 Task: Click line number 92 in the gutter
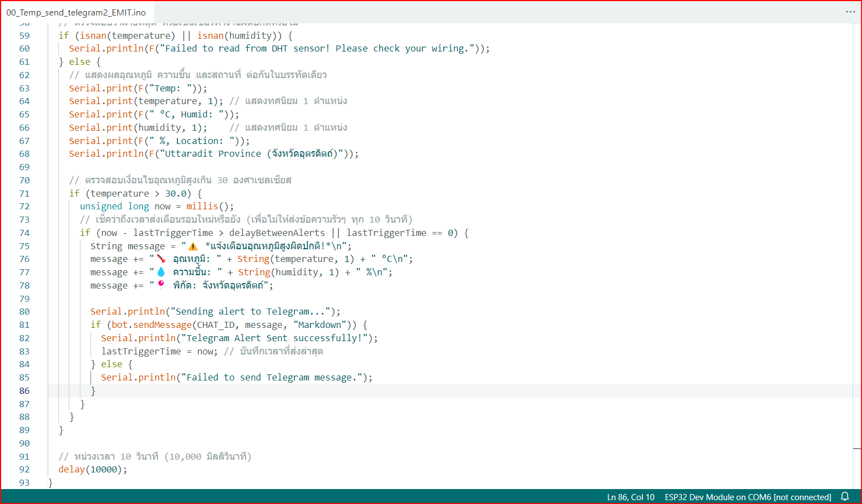24,469
